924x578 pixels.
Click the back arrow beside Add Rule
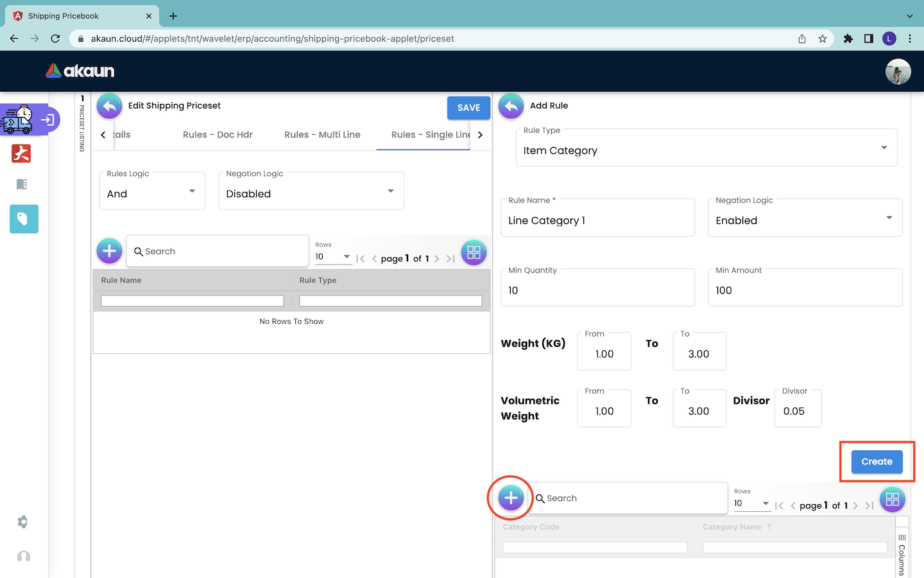[x=511, y=107]
